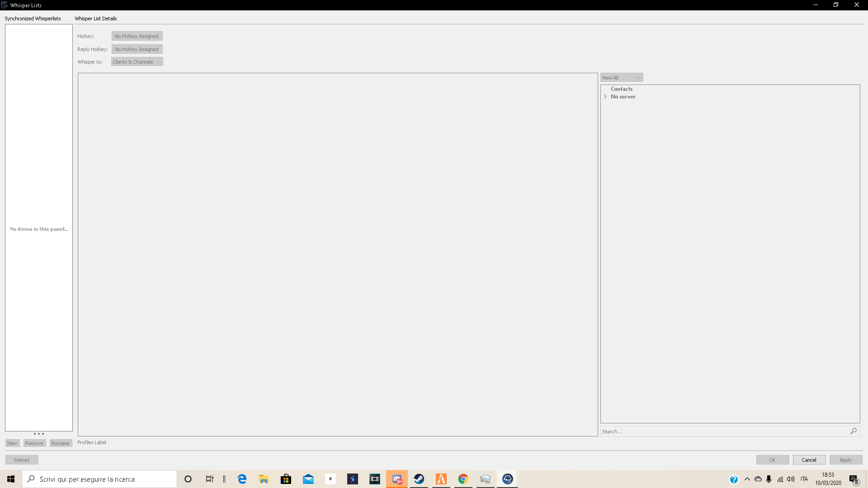Click the Reload button
The width and height of the screenshot is (868, 488).
22,460
